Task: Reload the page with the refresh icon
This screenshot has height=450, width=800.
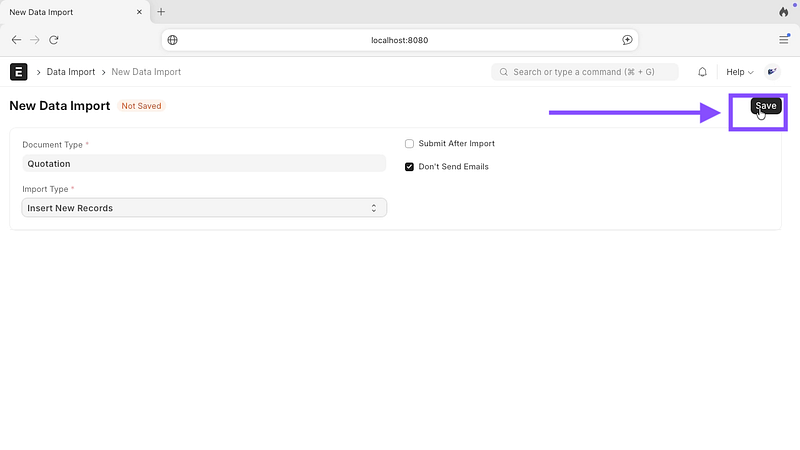Action: [x=54, y=40]
